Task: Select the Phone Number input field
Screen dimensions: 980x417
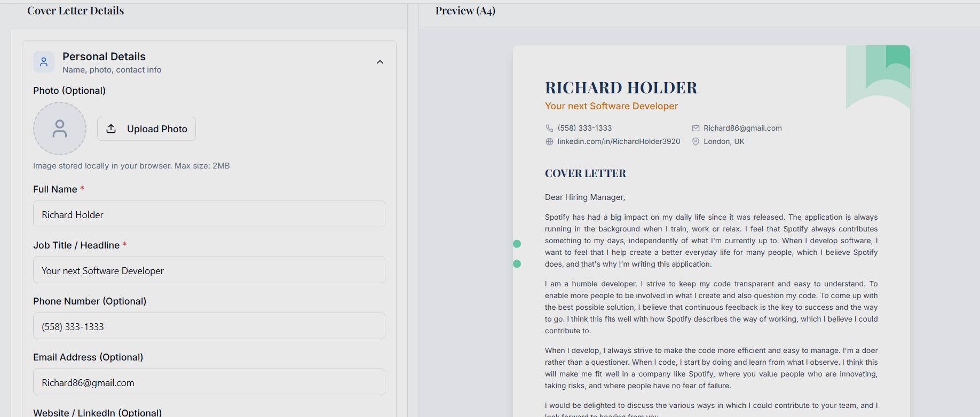Action: [209, 326]
